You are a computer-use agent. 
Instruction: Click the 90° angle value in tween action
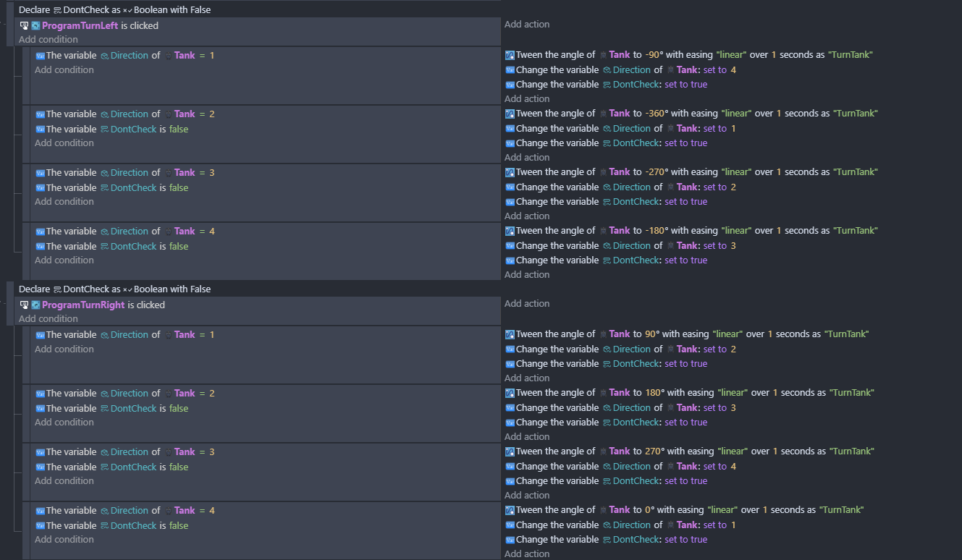(x=651, y=334)
